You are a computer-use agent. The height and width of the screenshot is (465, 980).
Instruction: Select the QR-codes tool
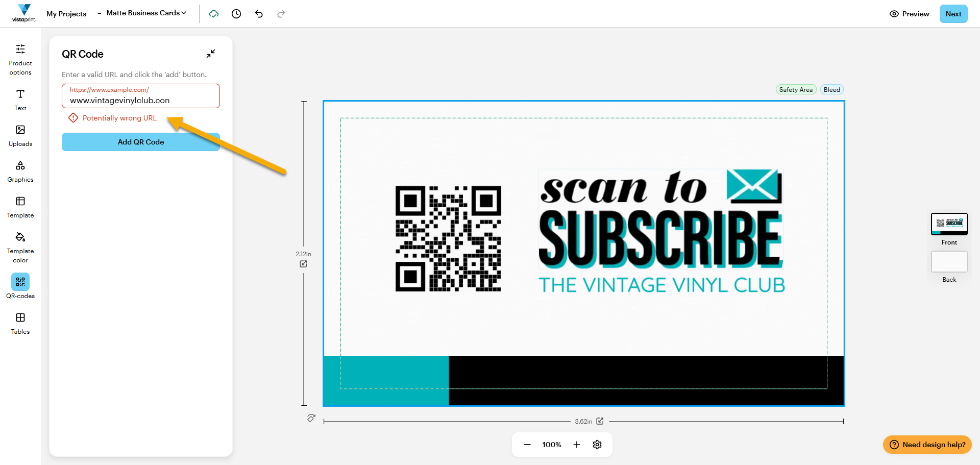(x=20, y=286)
